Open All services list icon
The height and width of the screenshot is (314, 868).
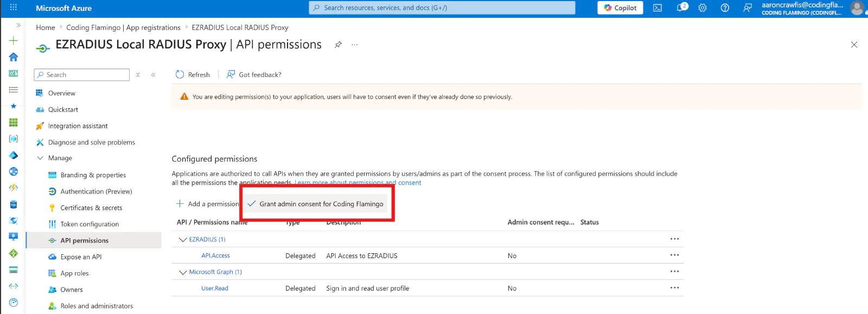pos(14,89)
